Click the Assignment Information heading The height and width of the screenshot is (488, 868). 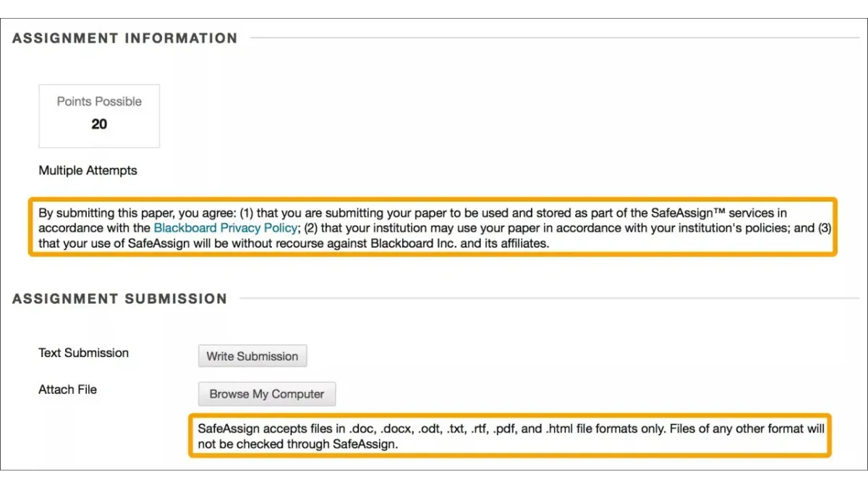tap(125, 38)
